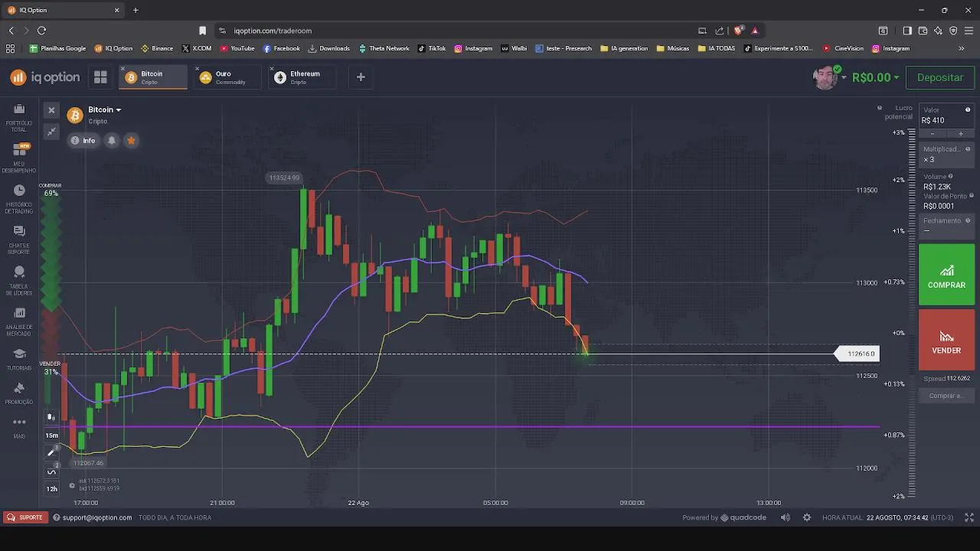Toggle the sound speaker icon in footer
The width and height of the screenshot is (980, 551).
[785, 518]
